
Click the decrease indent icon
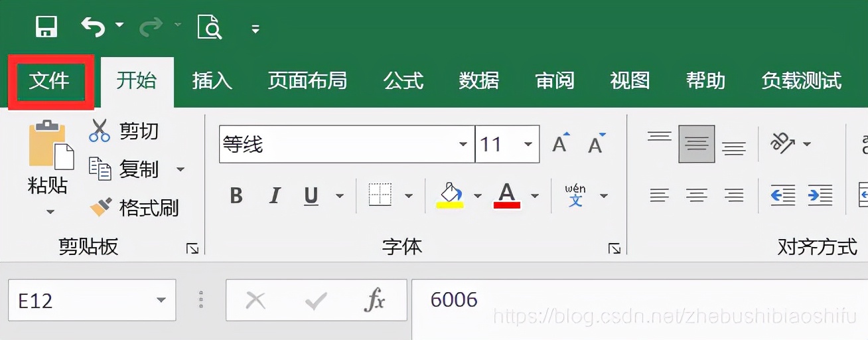[x=784, y=195]
